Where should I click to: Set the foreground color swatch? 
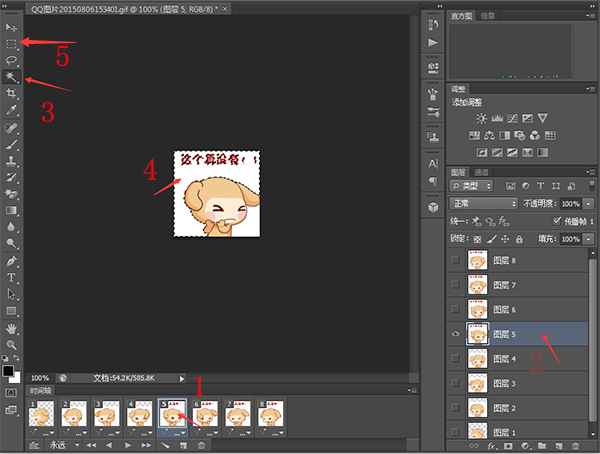(8, 371)
